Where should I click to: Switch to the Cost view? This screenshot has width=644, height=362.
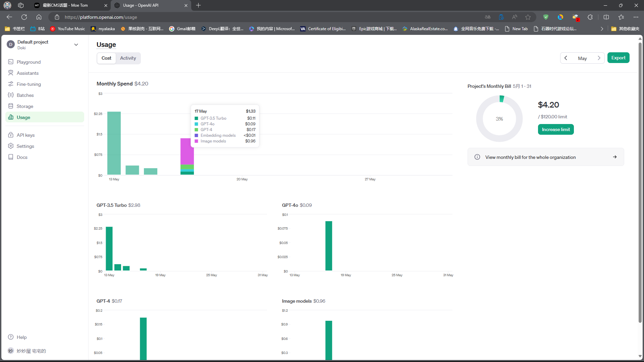106,58
